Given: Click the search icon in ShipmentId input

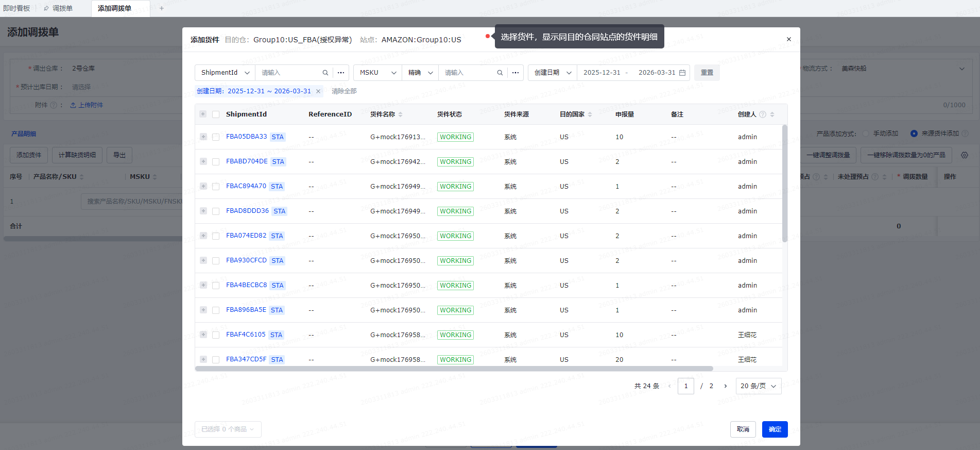Looking at the screenshot, I should (325, 73).
